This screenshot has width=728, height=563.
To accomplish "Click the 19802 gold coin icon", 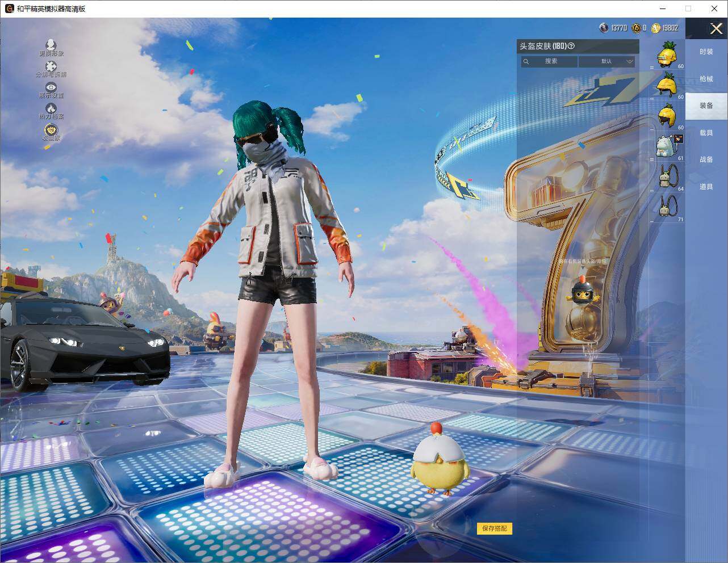I will tap(656, 28).
